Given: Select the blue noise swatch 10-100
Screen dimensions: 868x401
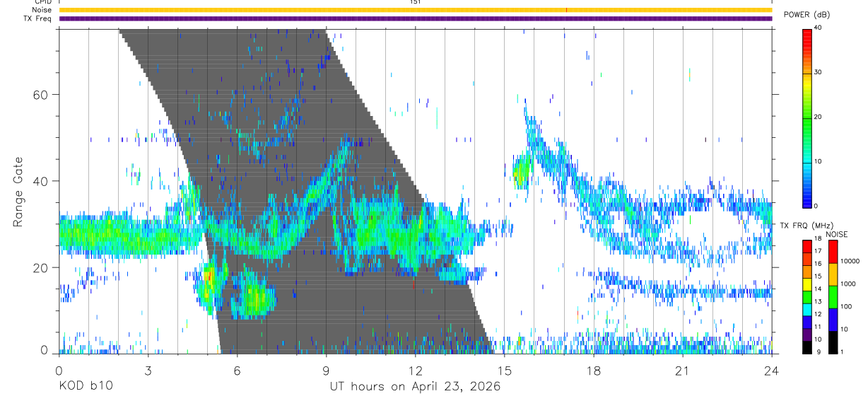Looking at the screenshot, I should pos(833,320).
